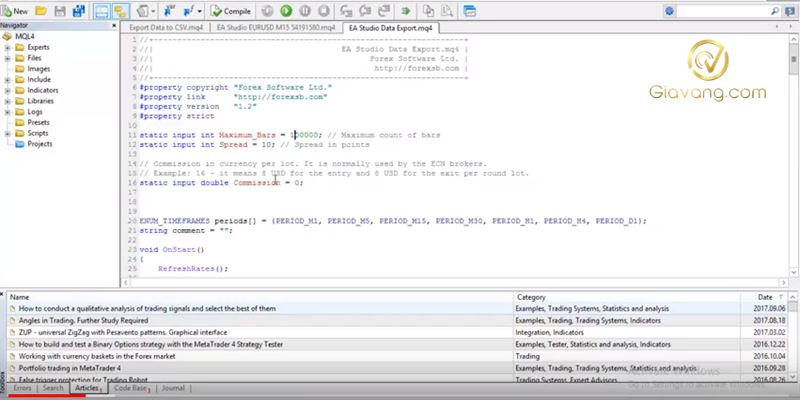Click the editor tabs scroll-right arrow
The height and width of the screenshot is (400, 800).
(x=793, y=27)
